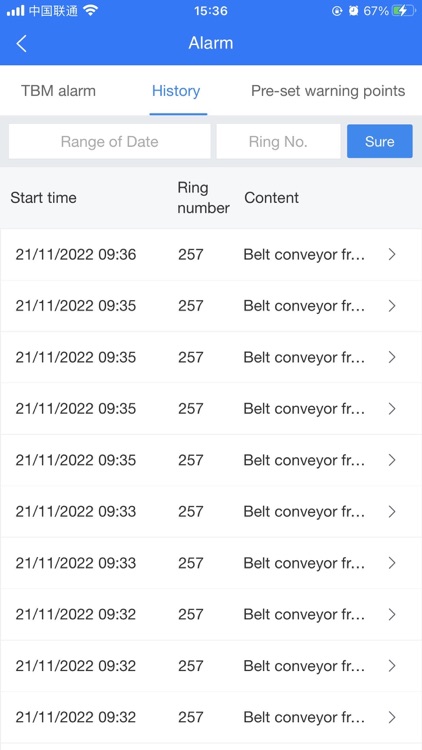Expand the first 09:35 alarm entry chevron

tap(392, 306)
